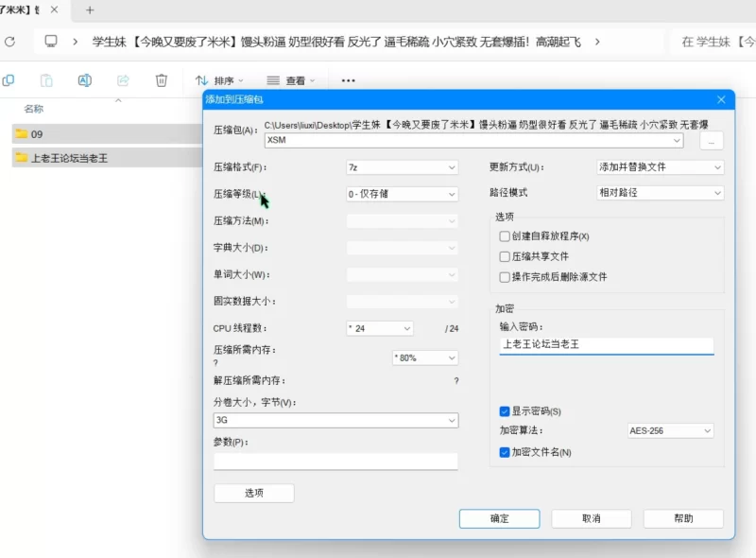
Task: Click the 名称 column header
Action: (34, 109)
